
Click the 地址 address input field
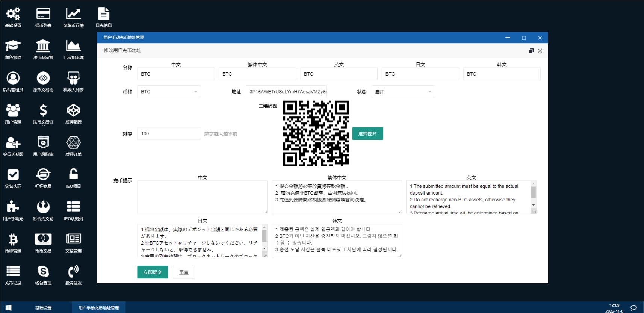[286, 92]
